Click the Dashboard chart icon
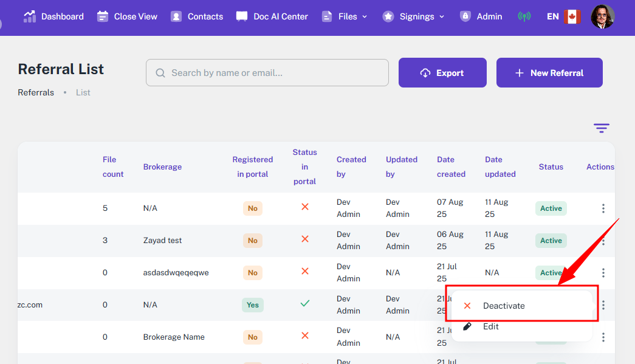Viewport: 635px width, 364px height. click(29, 16)
